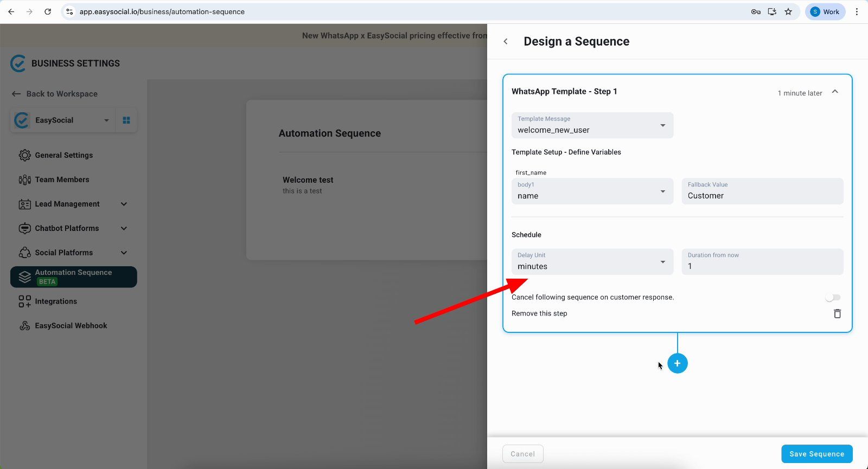
Task: Click the Lead Management card icon
Action: coord(25,204)
